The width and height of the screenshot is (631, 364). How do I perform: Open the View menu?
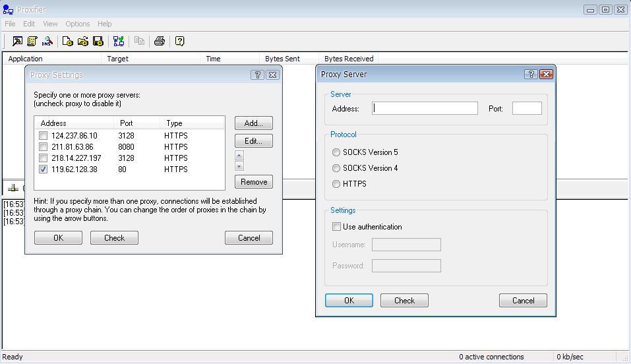50,24
